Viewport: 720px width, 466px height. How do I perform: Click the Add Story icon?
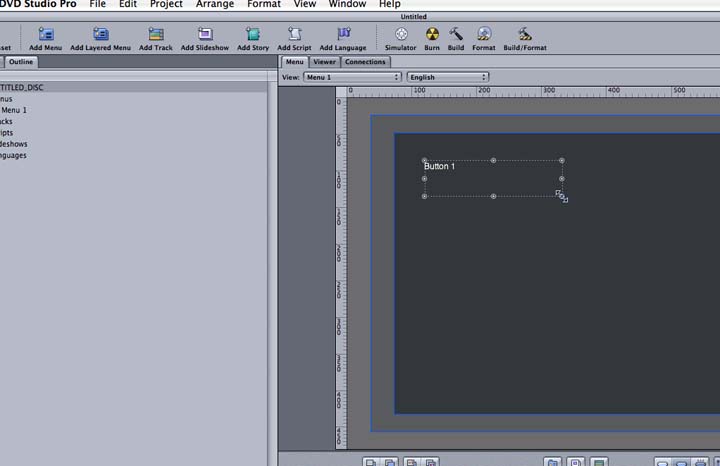pos(253,35)
